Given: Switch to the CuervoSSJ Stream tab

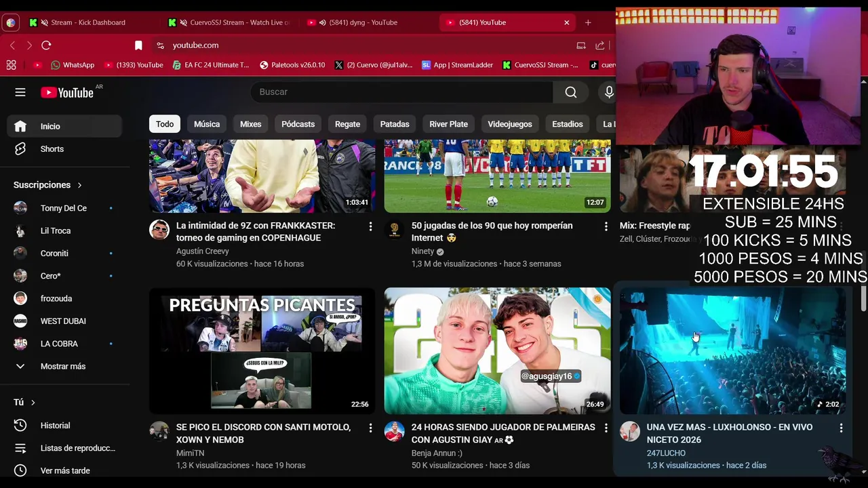Looking at the screenshot, I should [231, 22].
